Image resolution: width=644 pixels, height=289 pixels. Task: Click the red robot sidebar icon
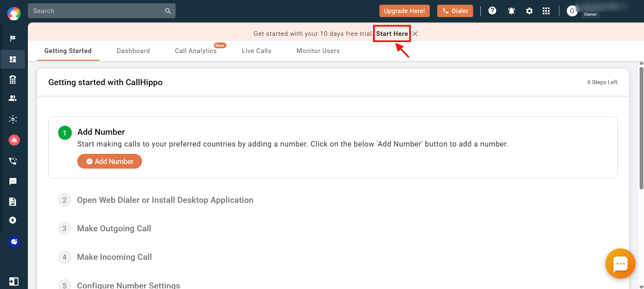pos(14,140)
